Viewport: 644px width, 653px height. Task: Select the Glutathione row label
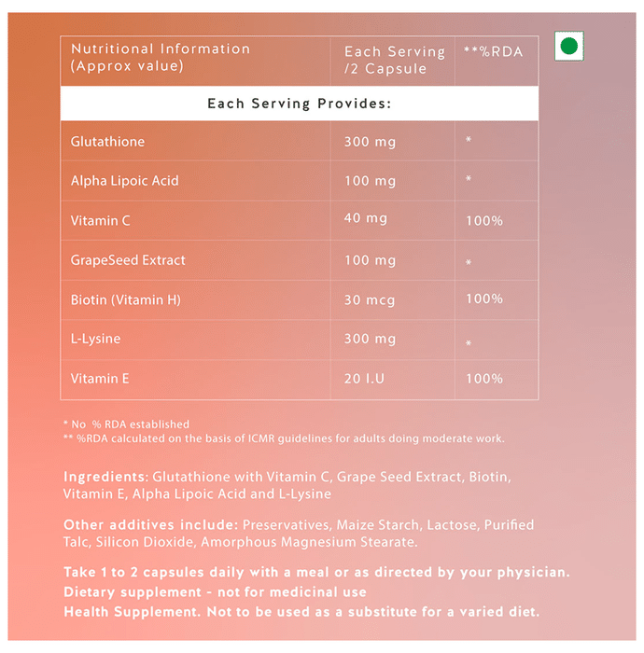(x=107, y=142)
